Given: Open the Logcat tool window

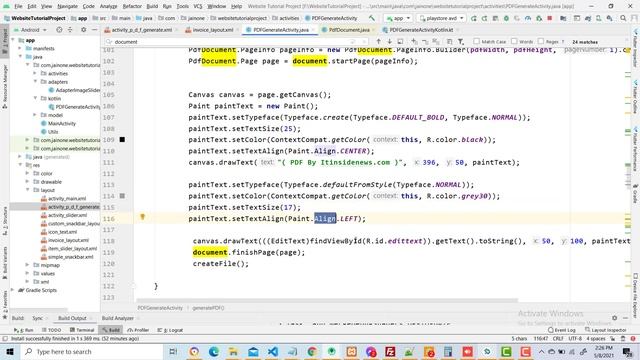Looking at the screenshot, I should (x=171, y=330).
